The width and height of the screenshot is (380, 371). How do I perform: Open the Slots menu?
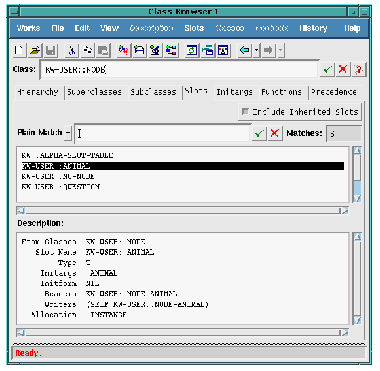[194, 28]
